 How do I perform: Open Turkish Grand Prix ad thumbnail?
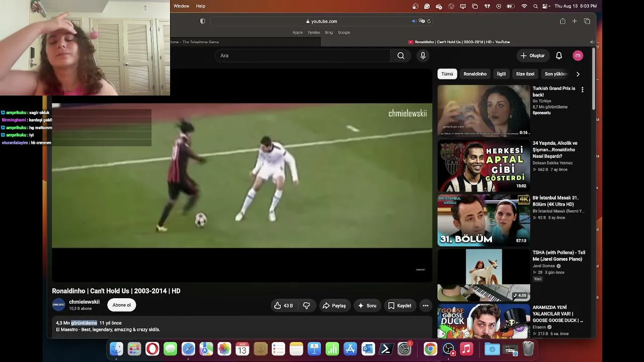coord(484,111)
